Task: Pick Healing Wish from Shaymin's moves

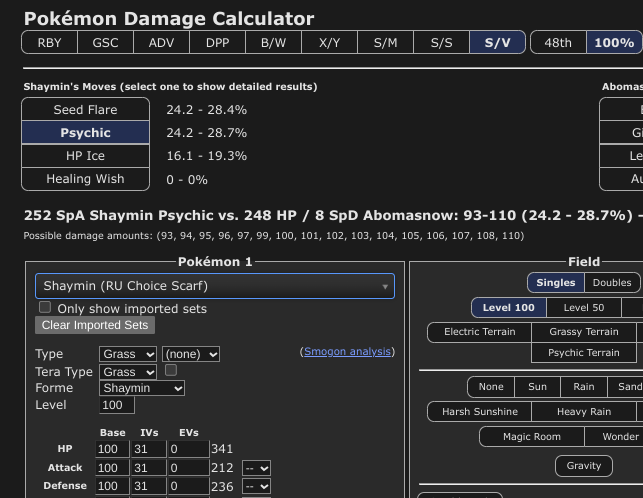Action: coord(85,179)
